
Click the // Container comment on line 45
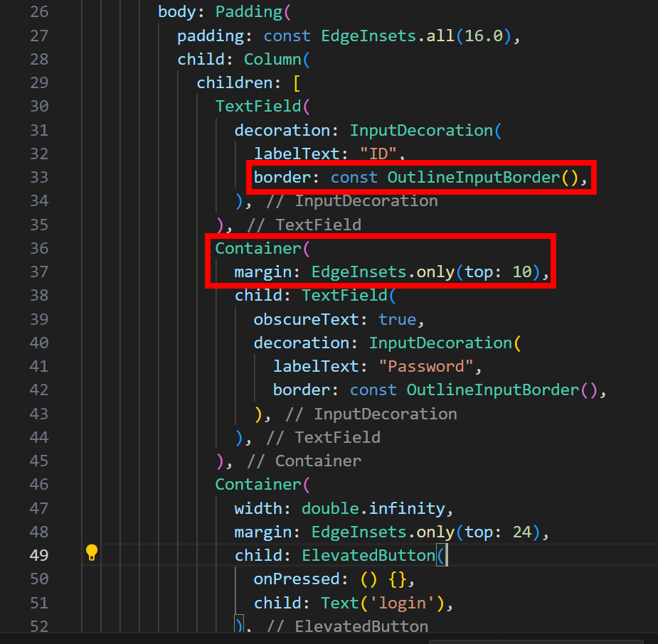[304, 461]
